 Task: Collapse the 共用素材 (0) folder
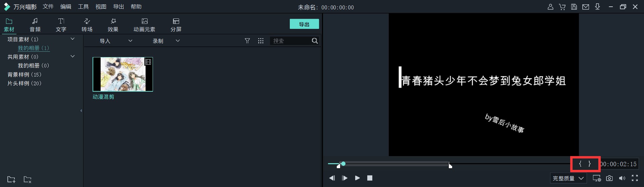pos(72,56)
